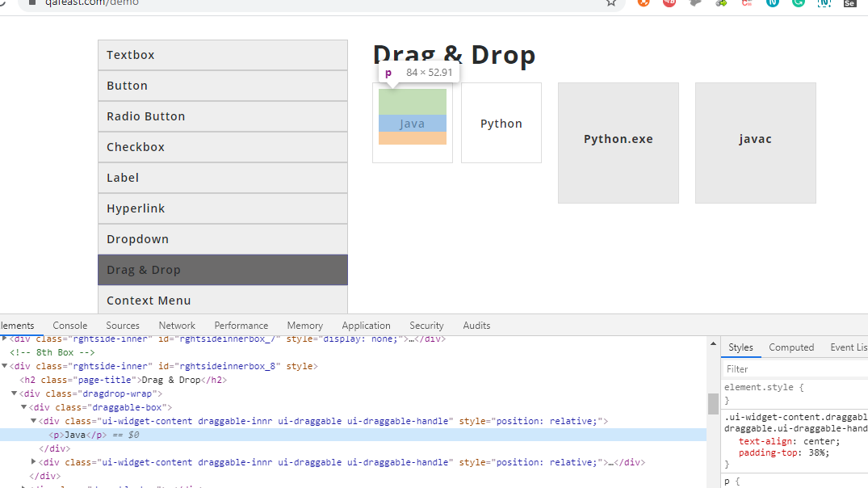Select the Drag & Drop sidebar item
Viewport: 868px width, 488px height.
coord(223,270)
